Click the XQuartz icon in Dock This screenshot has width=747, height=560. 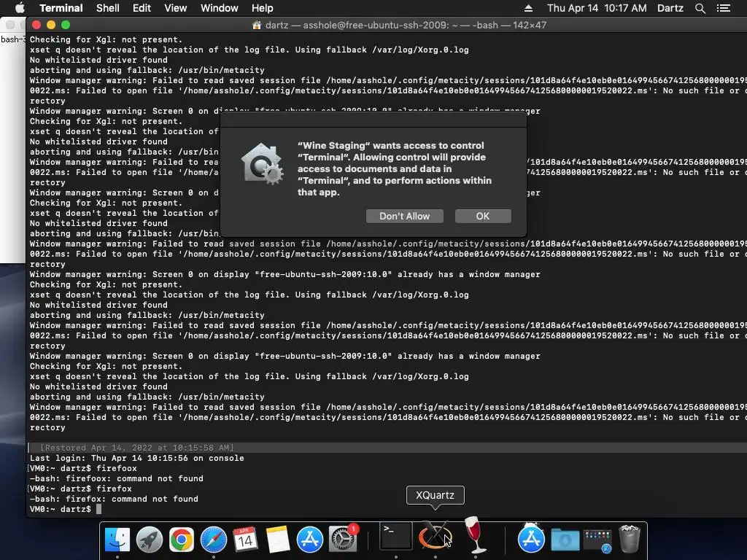click(x=435, y=536)
